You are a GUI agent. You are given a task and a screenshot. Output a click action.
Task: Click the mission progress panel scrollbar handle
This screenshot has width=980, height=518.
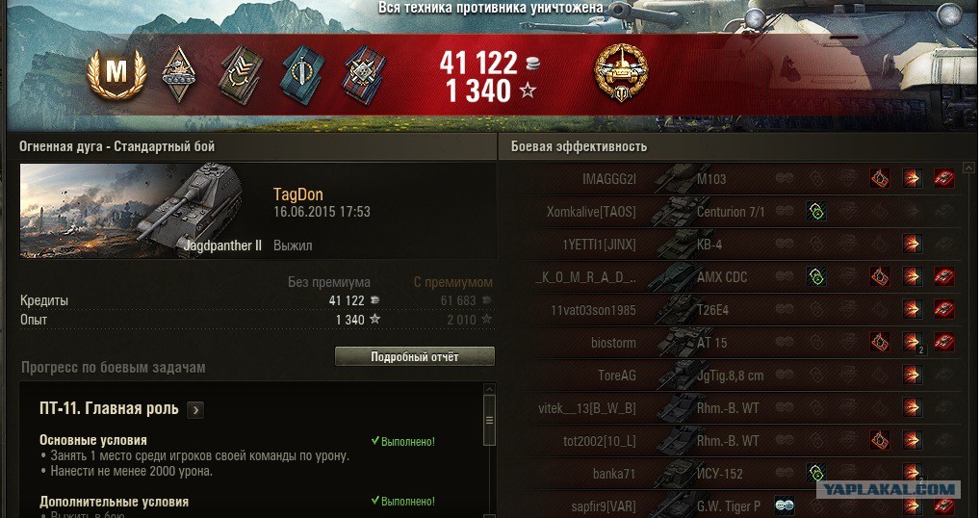[489, 420]
